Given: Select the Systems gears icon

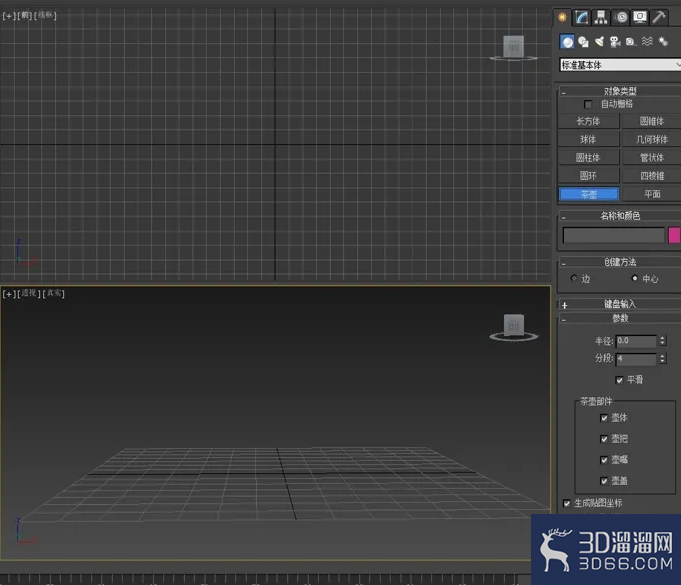Looking at the screenshot, I should coord(663,42).
